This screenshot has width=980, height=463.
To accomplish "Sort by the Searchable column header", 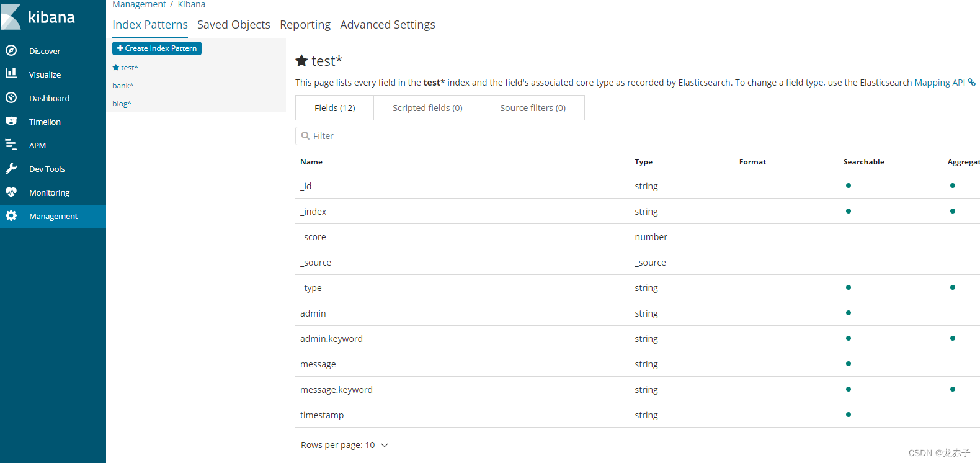I will (x=864, y=162).
